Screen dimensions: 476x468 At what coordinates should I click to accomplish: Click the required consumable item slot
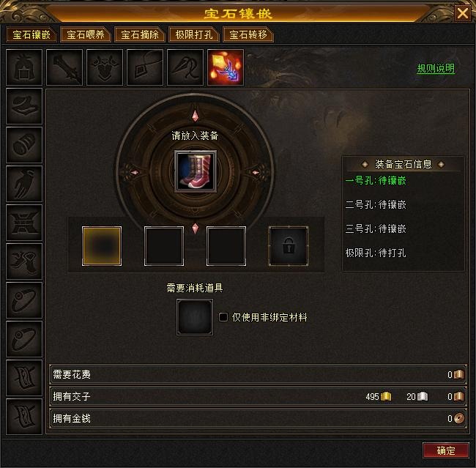click(x=195, y=317)
